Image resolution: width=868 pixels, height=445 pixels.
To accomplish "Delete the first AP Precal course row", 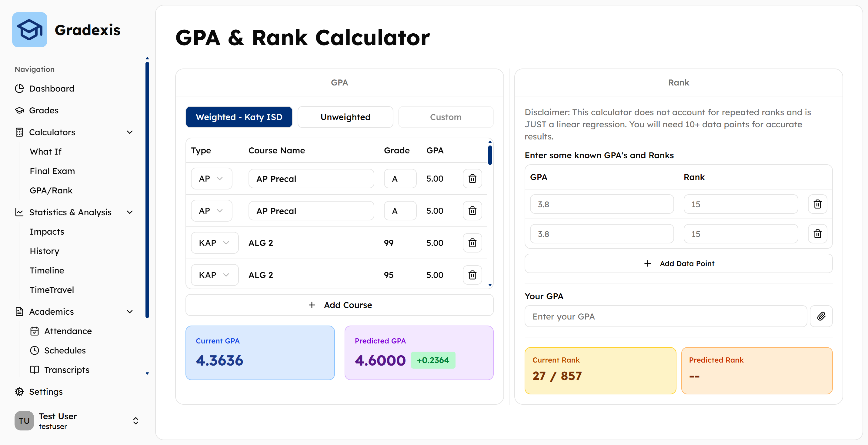I will [x=472, y=179].
